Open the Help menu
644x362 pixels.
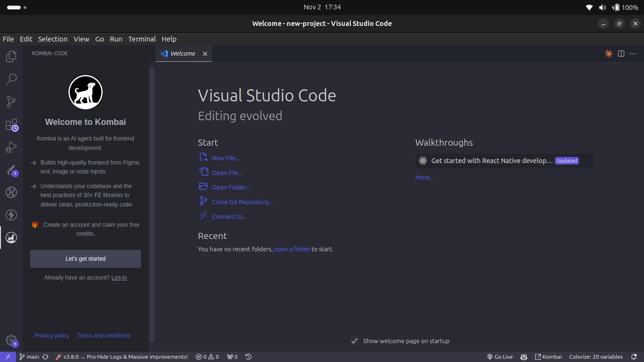(169, 39)
